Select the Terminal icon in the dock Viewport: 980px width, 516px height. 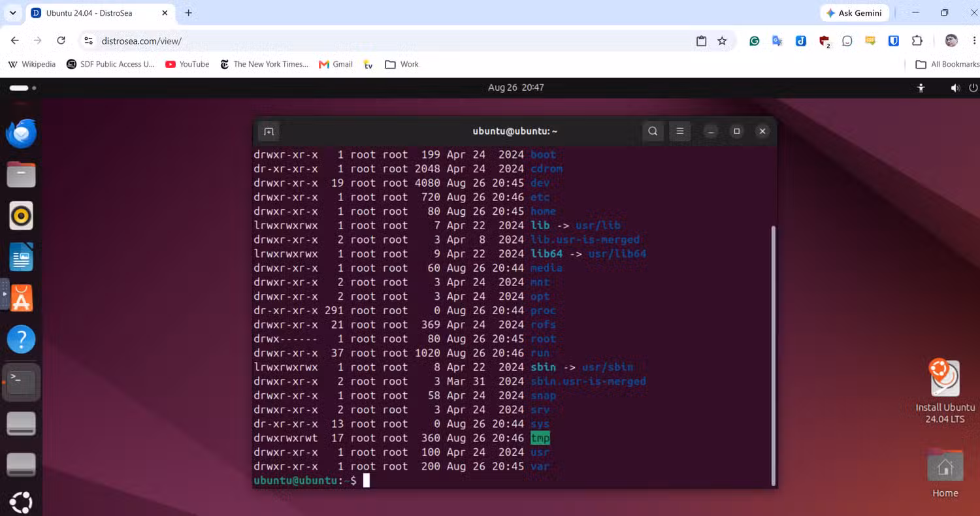point(21,381)
